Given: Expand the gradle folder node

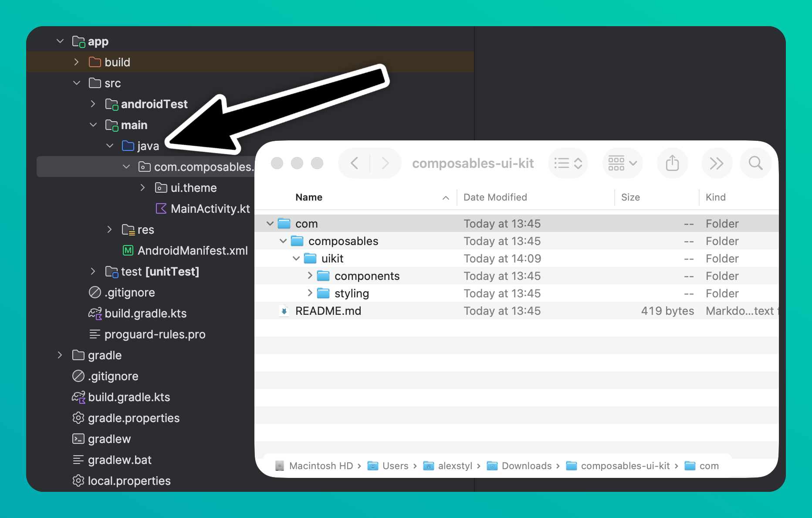Looking at the screenshot, I should 60,355.
